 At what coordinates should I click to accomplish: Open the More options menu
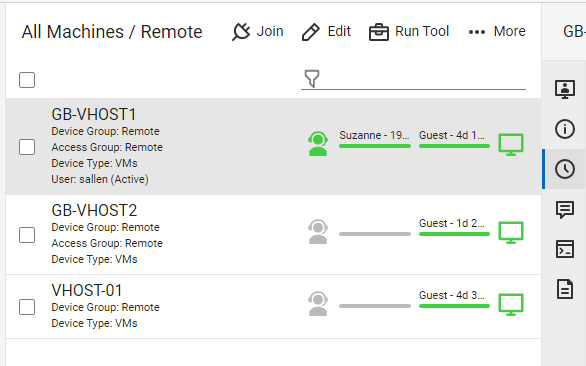[x=497, y=31]
